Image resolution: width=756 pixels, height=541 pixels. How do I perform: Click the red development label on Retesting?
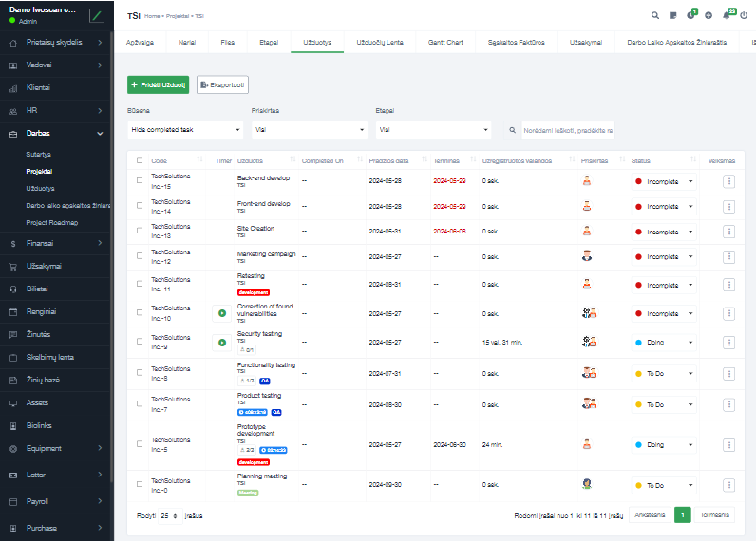(x=254, y=292)
